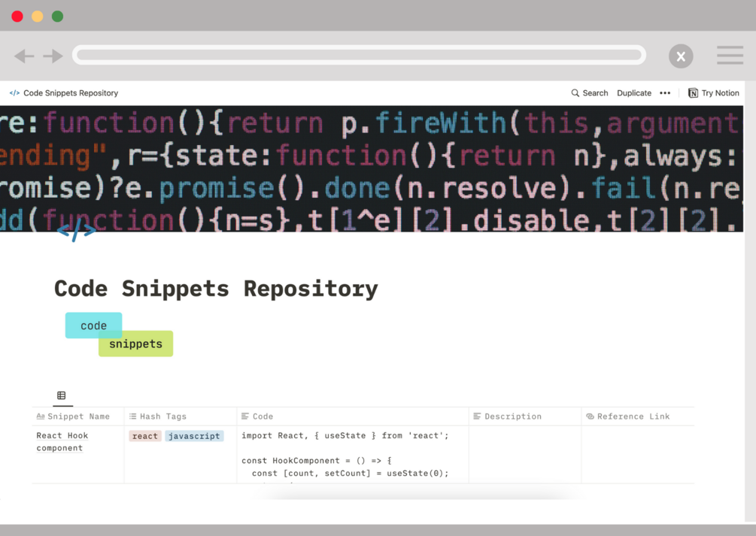Click the code-bracket icon in the breadcrumb
Viewport: 756px width, 536px height.
(14, 93)
